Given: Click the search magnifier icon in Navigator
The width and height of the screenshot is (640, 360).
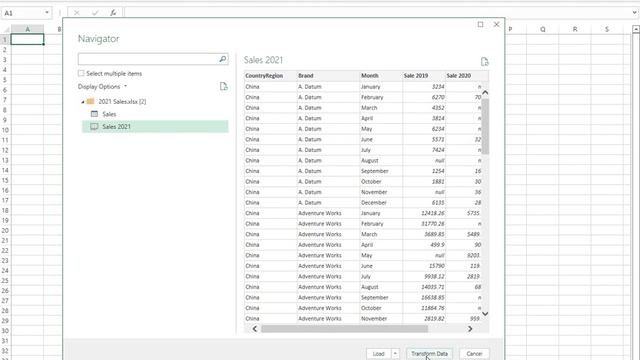Looking at the screenshot, I should coord(222,59).
